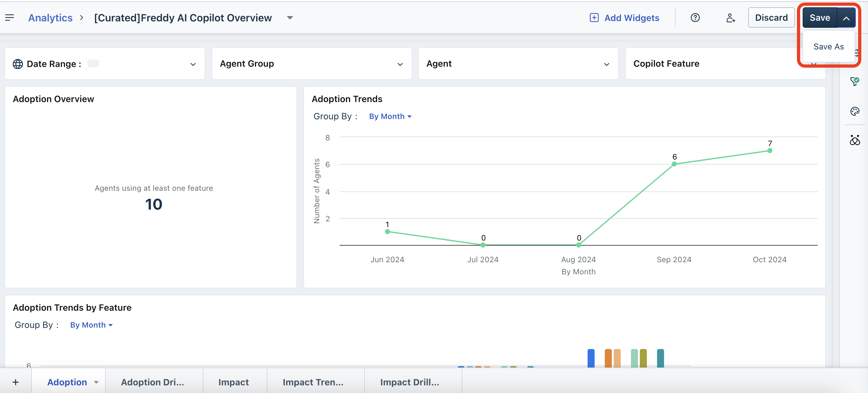Image resolution: width=868 pixels, height=393 pixels.
Task: Open the Adoption Dri... tab
Action: pyautogui.click(x=153, y=382)
